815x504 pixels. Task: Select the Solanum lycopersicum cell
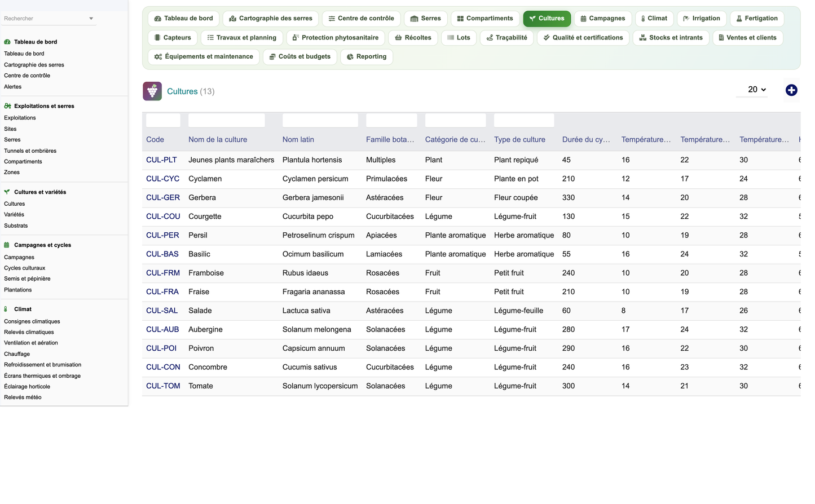pos(320,386)
